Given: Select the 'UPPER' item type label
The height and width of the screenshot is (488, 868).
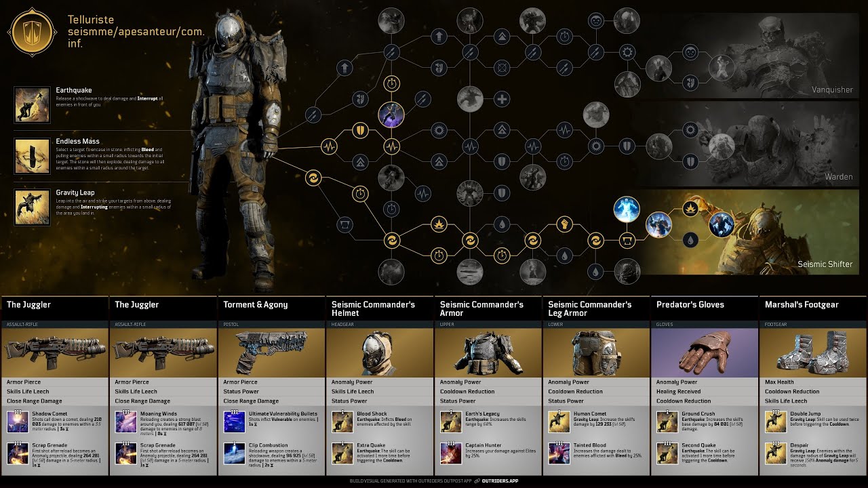Looking at the screenshot, I should [446, 325].
